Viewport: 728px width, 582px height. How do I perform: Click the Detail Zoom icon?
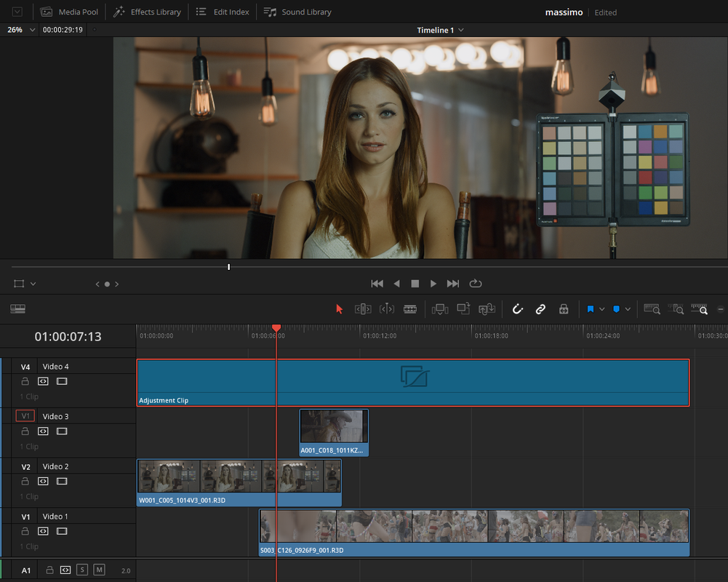point(676,308)
